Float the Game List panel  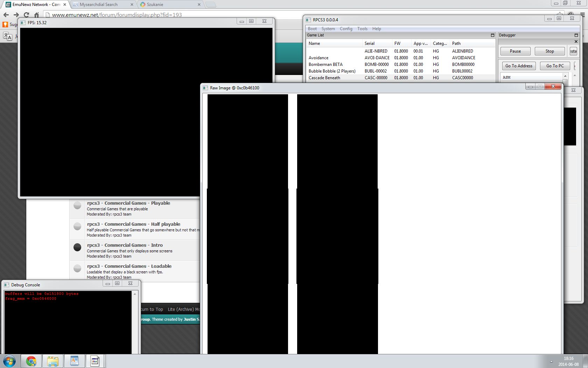coord(492,35)
